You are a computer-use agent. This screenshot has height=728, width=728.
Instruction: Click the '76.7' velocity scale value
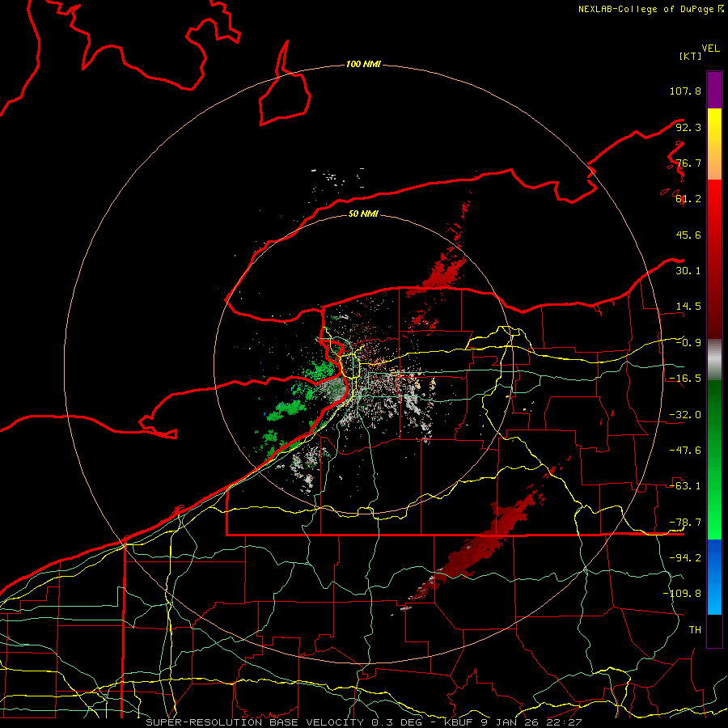click(x=688, y=163)
